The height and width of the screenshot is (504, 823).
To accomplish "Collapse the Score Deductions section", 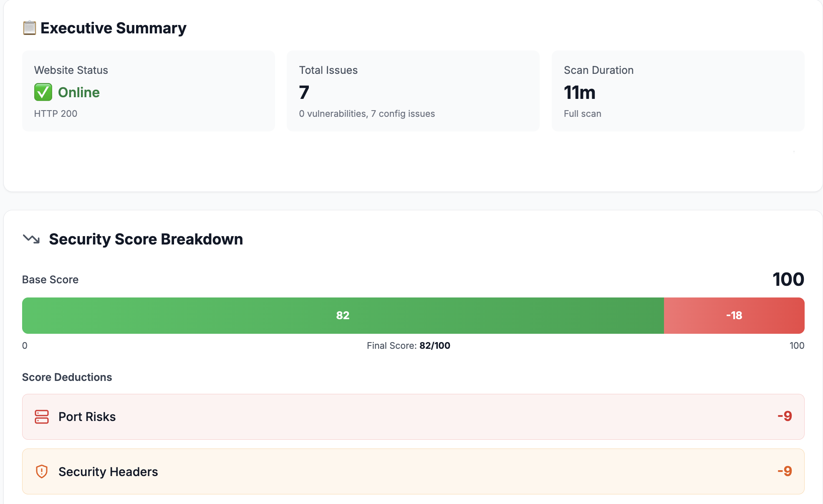I will (67, 377).
